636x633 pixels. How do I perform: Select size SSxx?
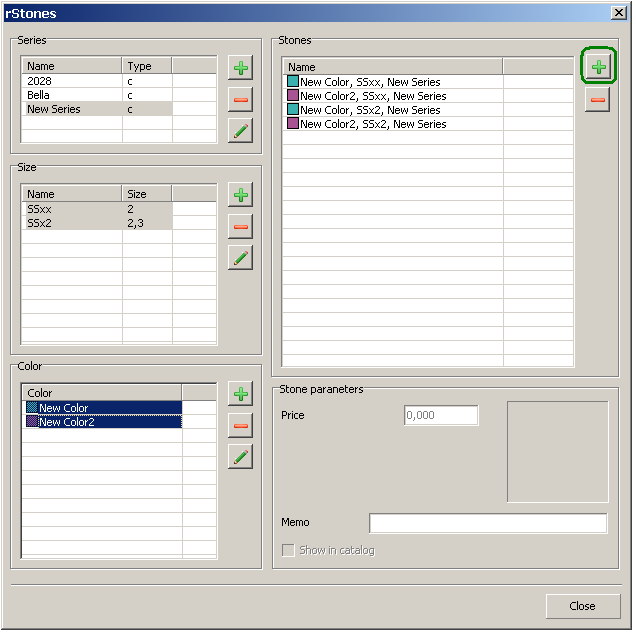click(97, 209)
